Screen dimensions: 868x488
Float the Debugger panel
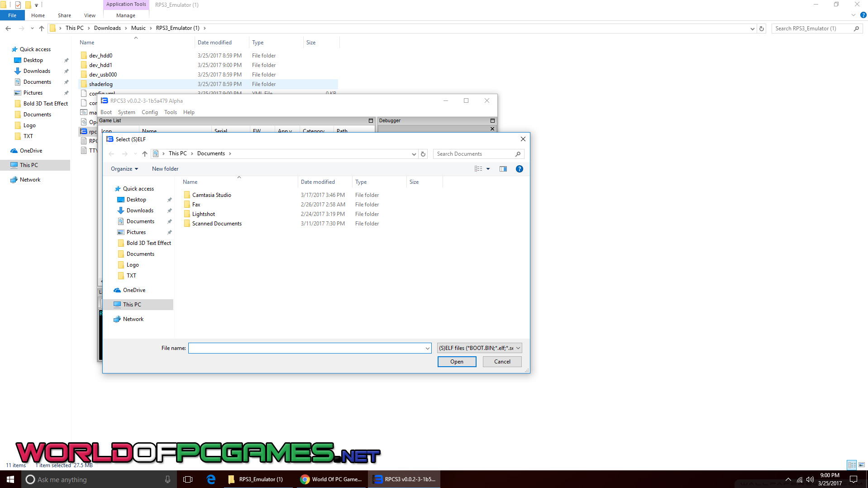[492, 121]
